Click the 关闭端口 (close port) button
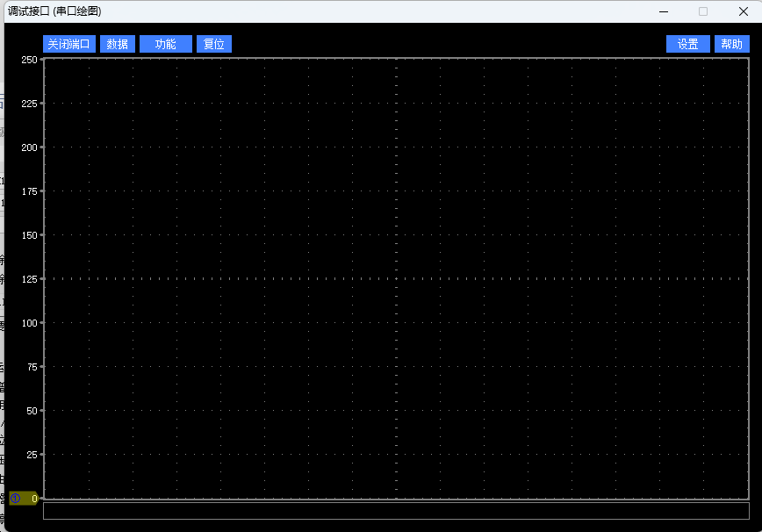 click(69, 44)
